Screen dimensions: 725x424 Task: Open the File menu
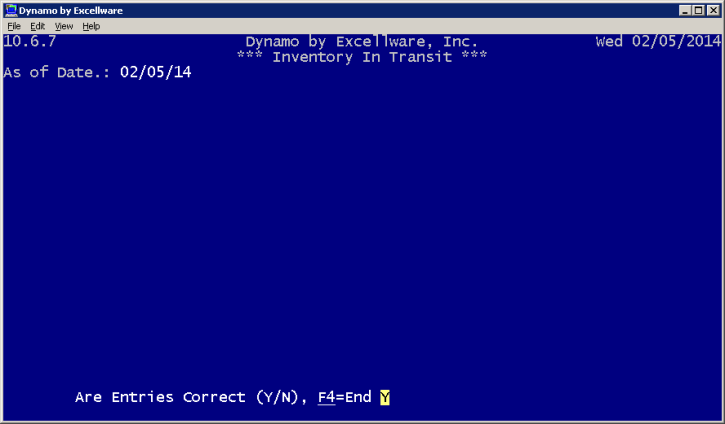14,26
